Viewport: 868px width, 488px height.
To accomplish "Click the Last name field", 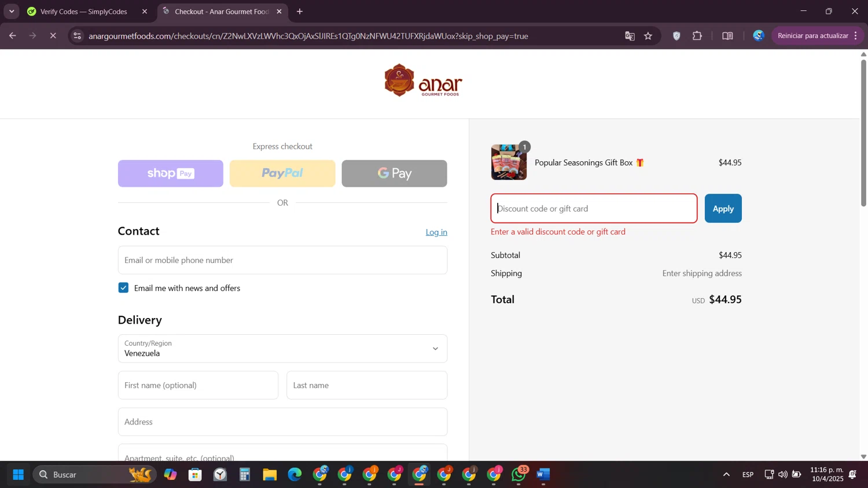I will pyautogui.click(x=367, y=385).
